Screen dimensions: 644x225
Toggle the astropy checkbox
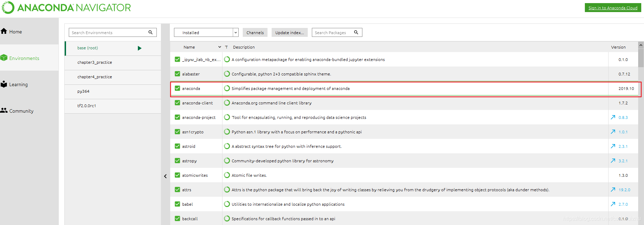coord(177,161)
